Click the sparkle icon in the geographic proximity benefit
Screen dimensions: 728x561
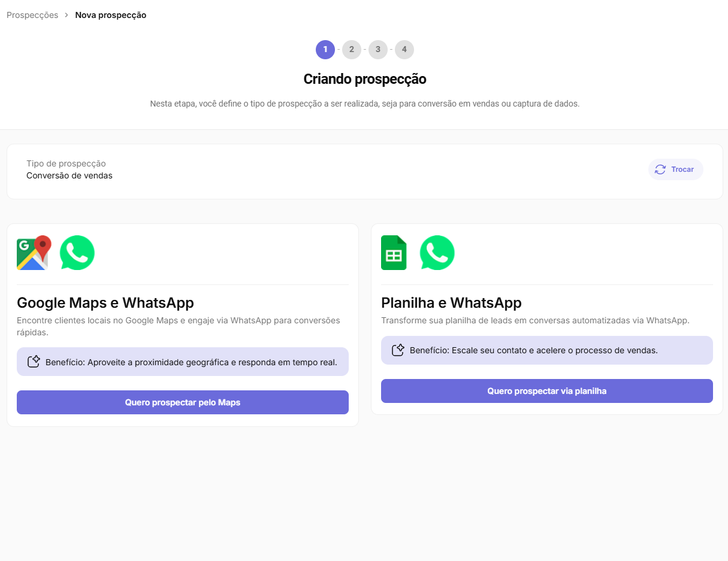point(34,362)
